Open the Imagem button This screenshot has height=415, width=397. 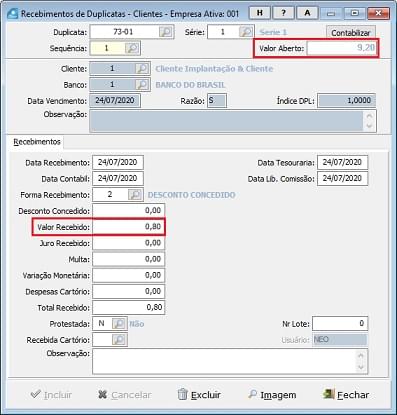(x=272, y=395)
